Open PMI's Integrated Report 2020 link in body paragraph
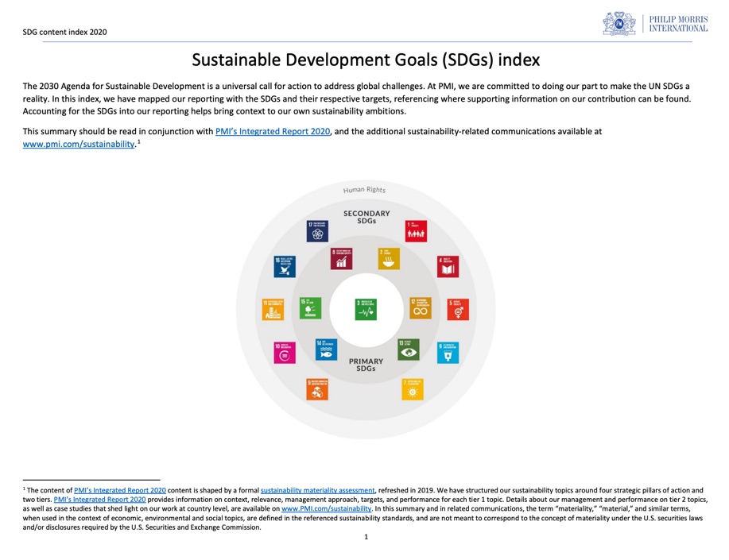729x560 pixels. pyautogui.click(x=273, y=132)
